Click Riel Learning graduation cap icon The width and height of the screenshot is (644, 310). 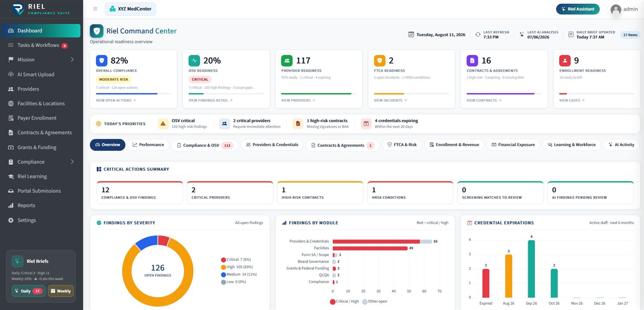tap(11, 176)
